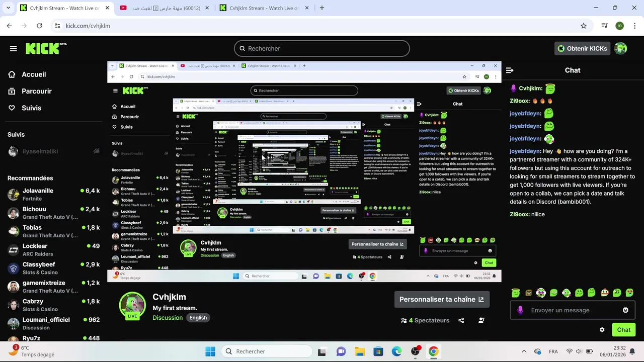
Task: Open File Explorer from taskbar
Action: [x=359, y=351]
